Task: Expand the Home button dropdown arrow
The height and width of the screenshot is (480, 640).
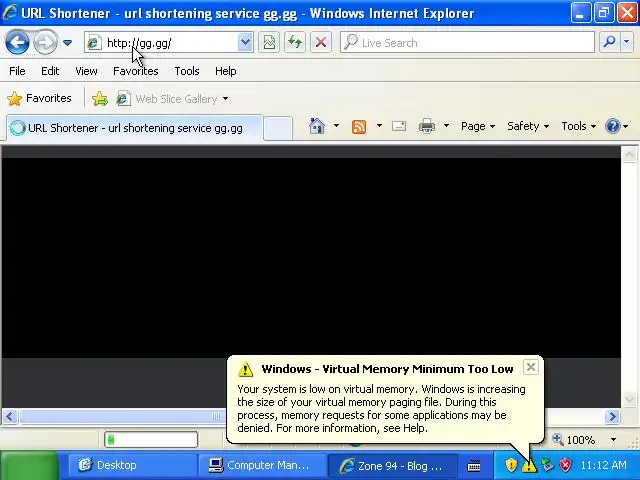Action: pyautogui.click(x=336, y=126)
